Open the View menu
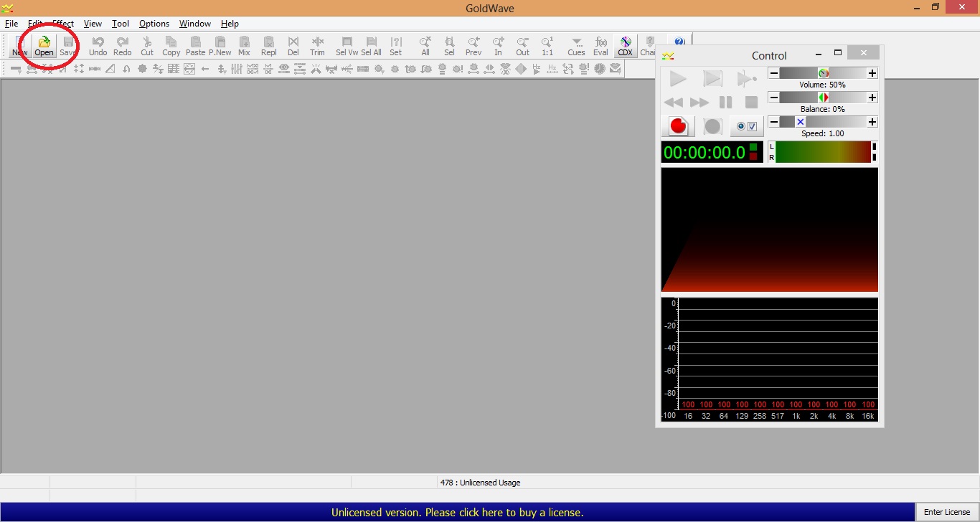Screen dimensions: 980x522 [93, 24]
